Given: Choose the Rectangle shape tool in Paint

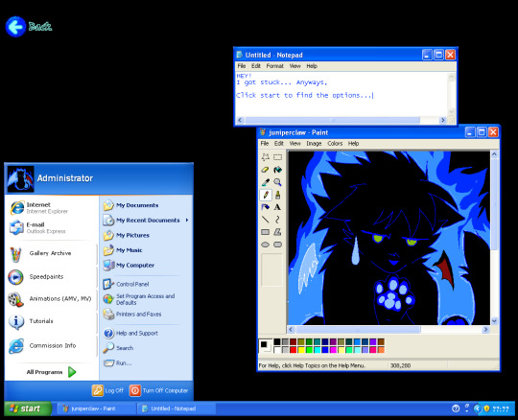Looking at the screenshot, I should pos(266,232).
